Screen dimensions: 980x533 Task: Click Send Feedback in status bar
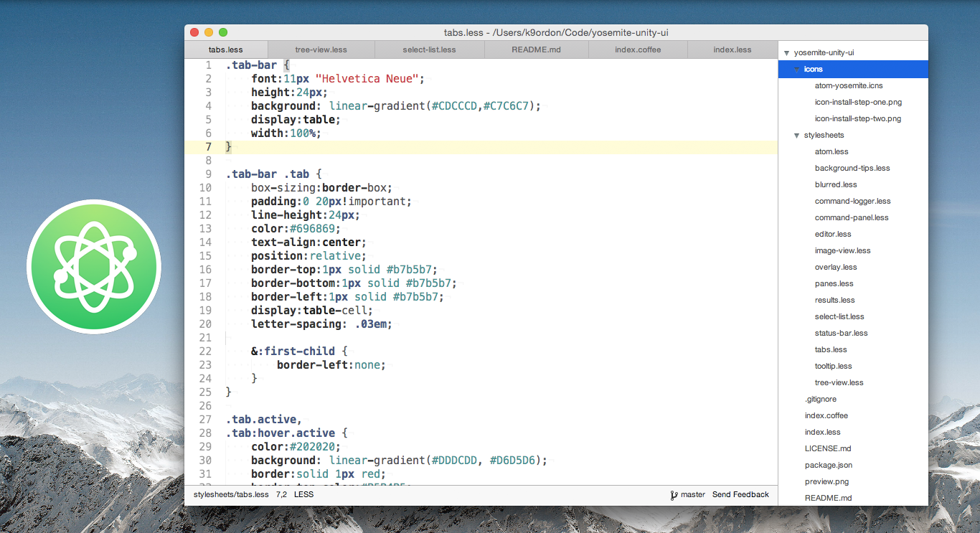click(x=740, y=494)
